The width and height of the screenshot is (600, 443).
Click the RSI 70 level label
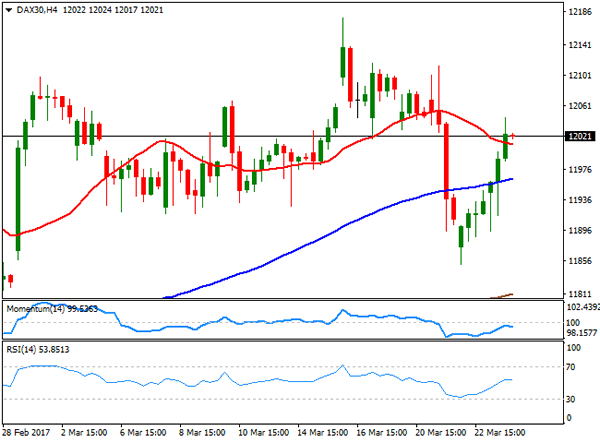571,367
